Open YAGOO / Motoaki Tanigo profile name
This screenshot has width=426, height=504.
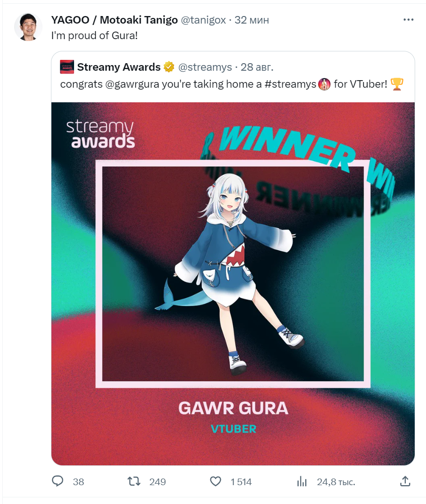point(115,20)
